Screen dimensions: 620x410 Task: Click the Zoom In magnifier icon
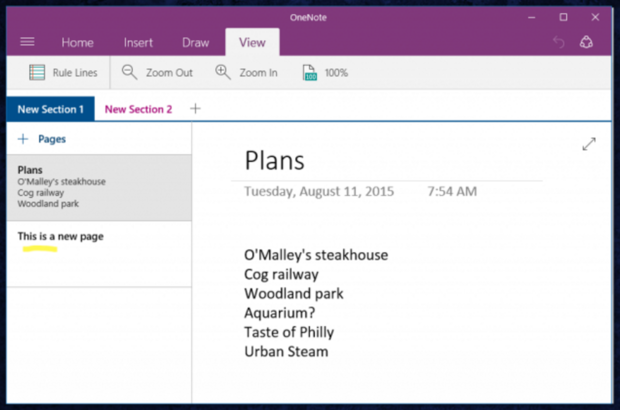click(x=223, y=73)
